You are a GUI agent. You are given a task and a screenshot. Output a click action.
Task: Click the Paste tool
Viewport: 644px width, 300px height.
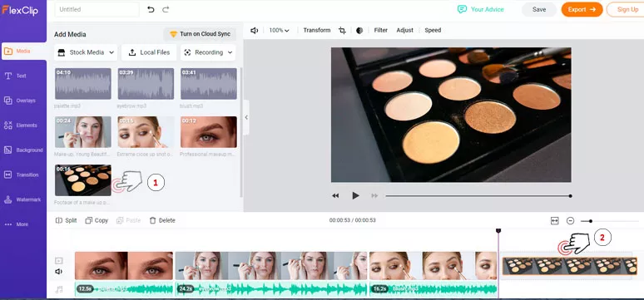coord(129,220)
